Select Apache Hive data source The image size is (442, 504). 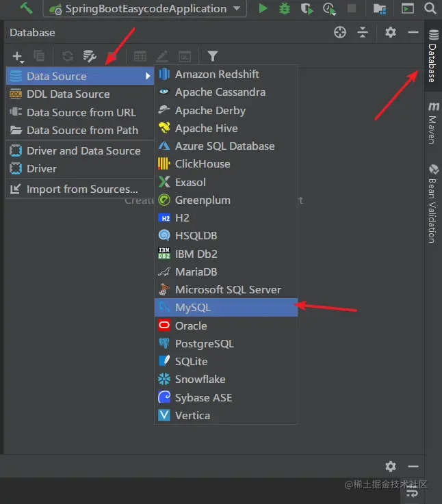226,129
